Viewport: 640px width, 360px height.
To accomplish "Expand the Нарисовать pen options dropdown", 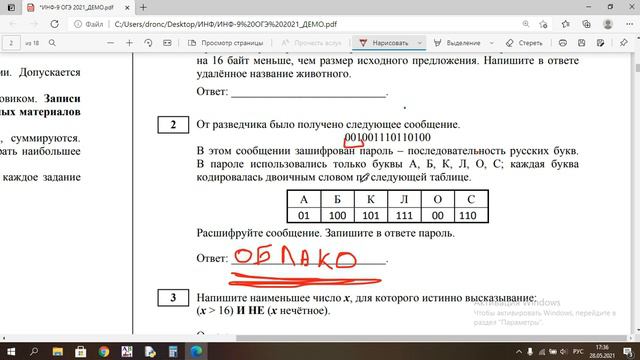I will pyautogui.click(x=420, y=43).
